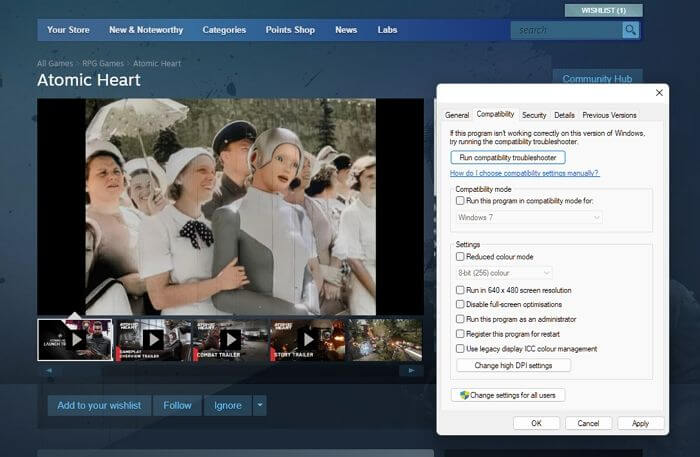Click Add to your wishlist
700x457 pixels.
99,405
